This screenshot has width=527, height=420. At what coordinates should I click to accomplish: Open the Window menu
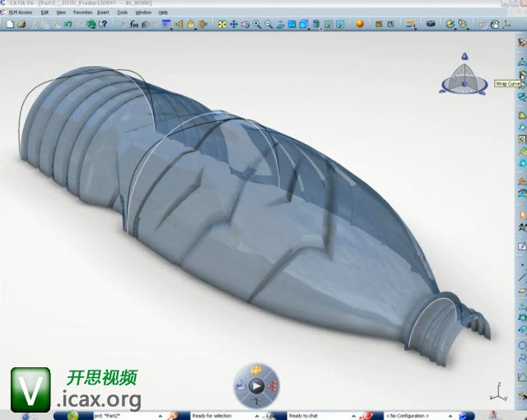click(142, 12)
